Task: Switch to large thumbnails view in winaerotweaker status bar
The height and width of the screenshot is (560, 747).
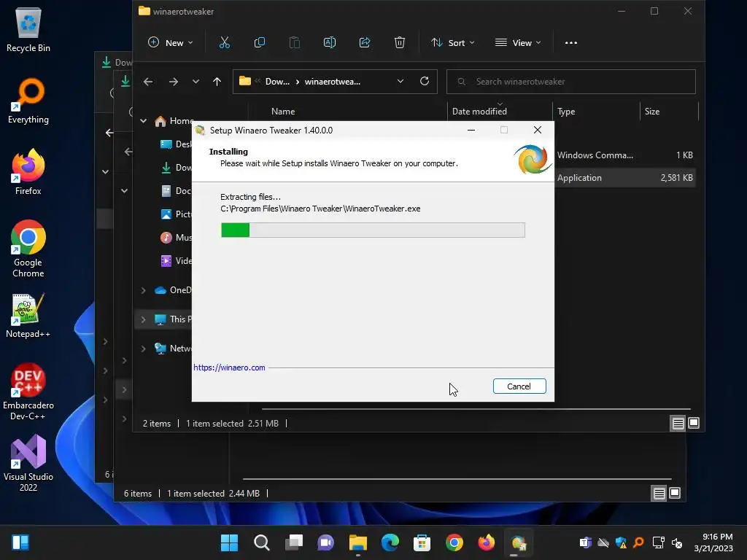Action: [694, 423]
